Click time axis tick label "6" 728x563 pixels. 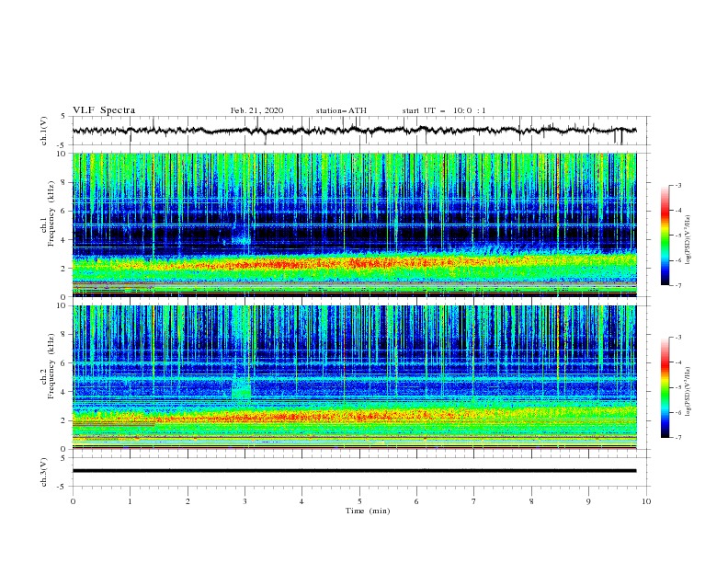(x=416, y=501)
